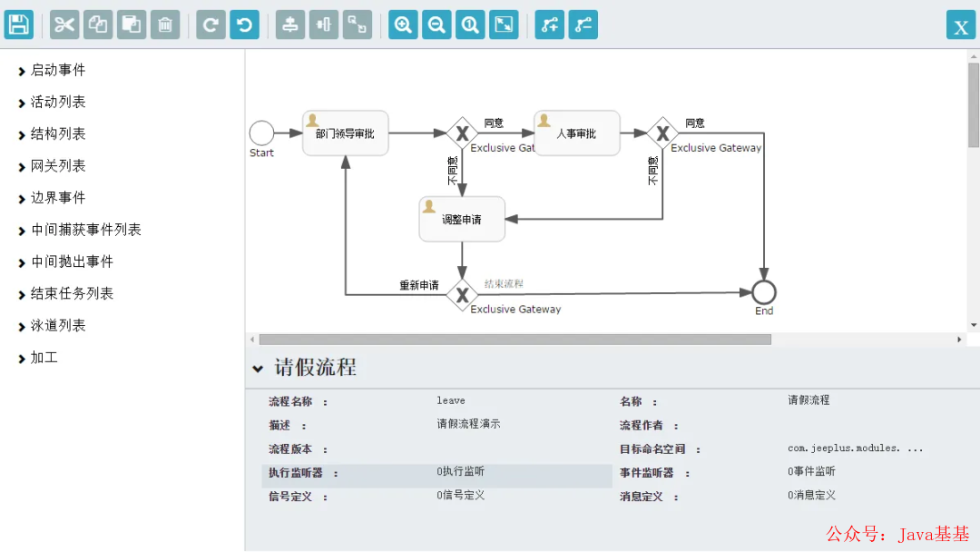Image resolution: width=980 pixels, height=552 pixels.
Task: Select the 部门领导审批 user task
Action: click(345, 133)
